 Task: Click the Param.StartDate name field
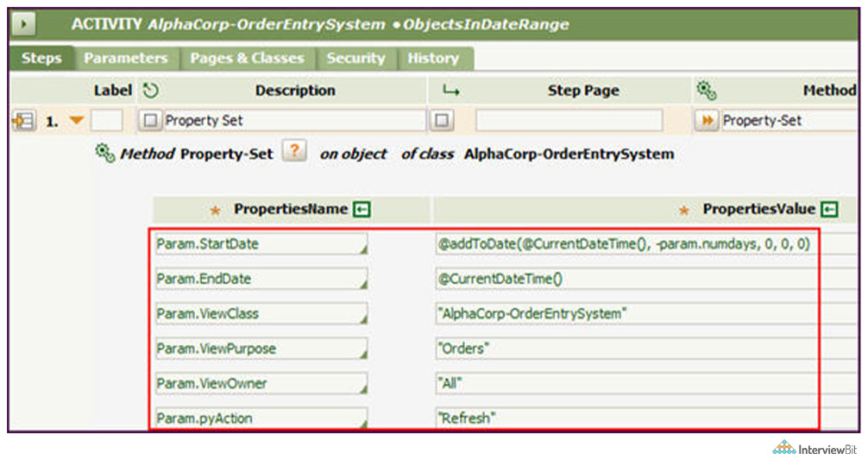[x=261, y=244]
